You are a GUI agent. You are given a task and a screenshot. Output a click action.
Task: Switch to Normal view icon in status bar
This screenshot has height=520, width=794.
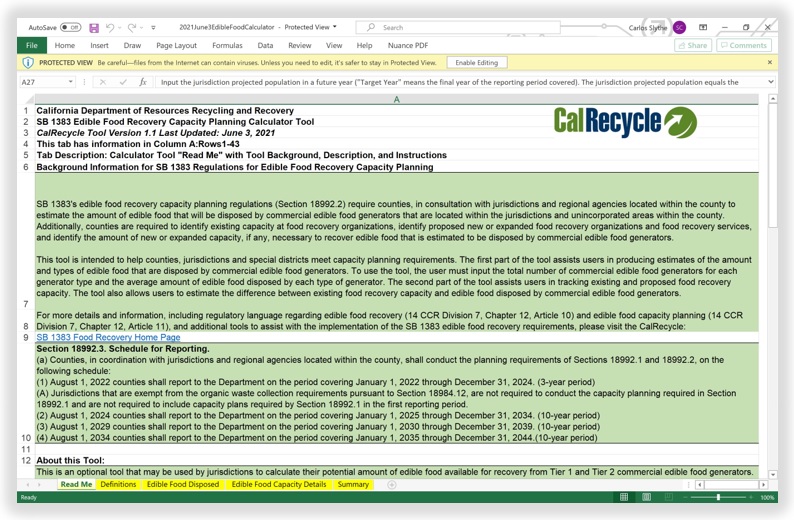[624, 497]
